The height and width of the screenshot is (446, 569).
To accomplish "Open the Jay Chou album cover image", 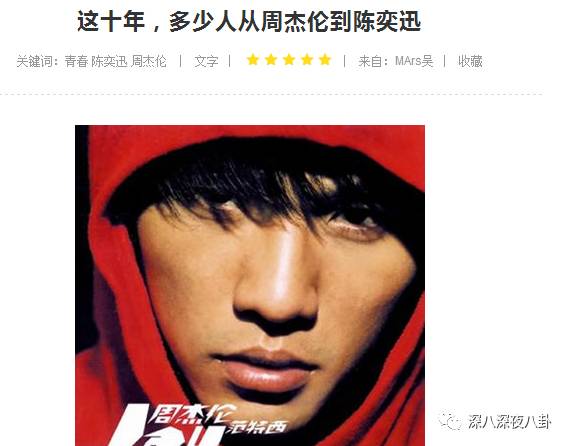I will (x=250, y=286).
